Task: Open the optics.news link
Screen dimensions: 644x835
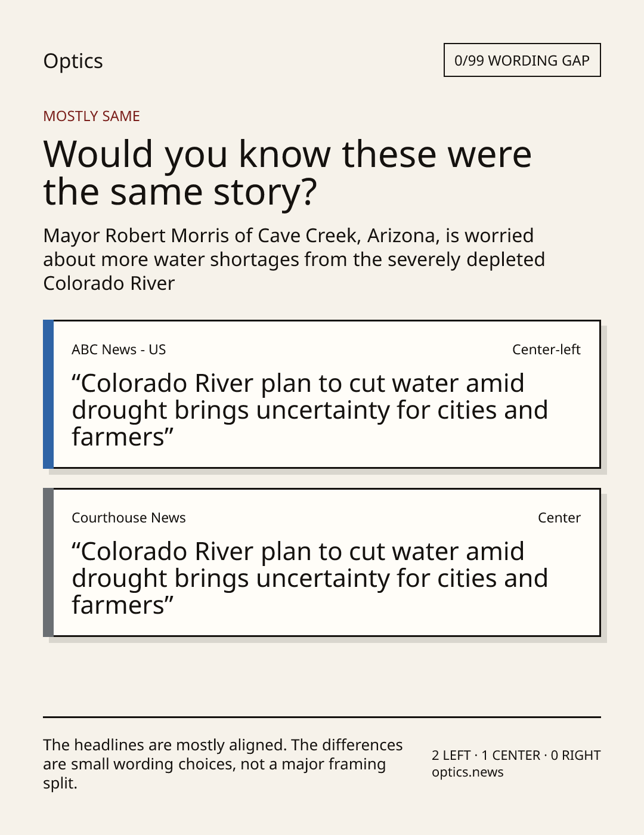Action: 467,772
